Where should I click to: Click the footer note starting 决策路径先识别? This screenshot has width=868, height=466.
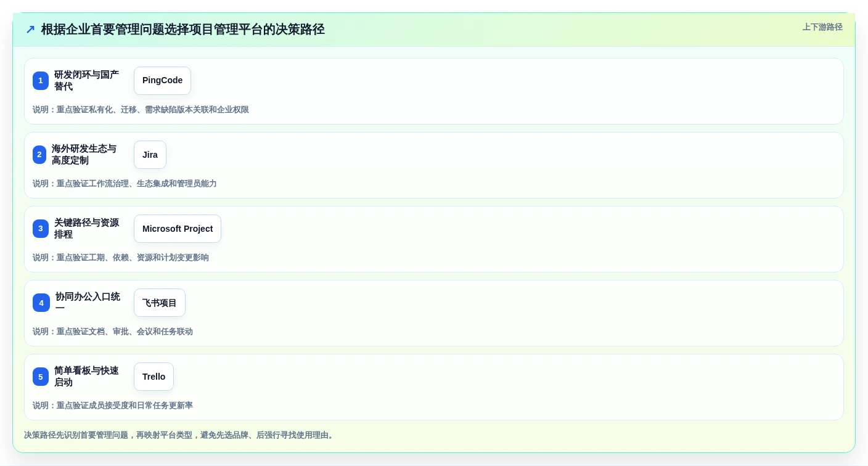(180, 435)
